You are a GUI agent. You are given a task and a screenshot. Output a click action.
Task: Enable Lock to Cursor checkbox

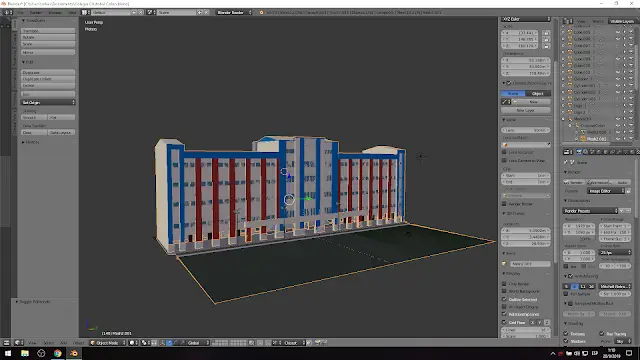[504, 152]
